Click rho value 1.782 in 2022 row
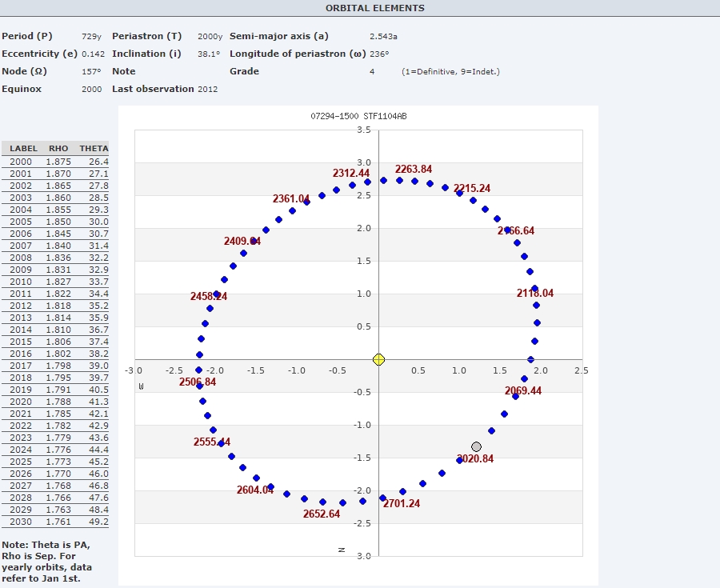Viewport: 720px width, 588px height. [58, 426]
